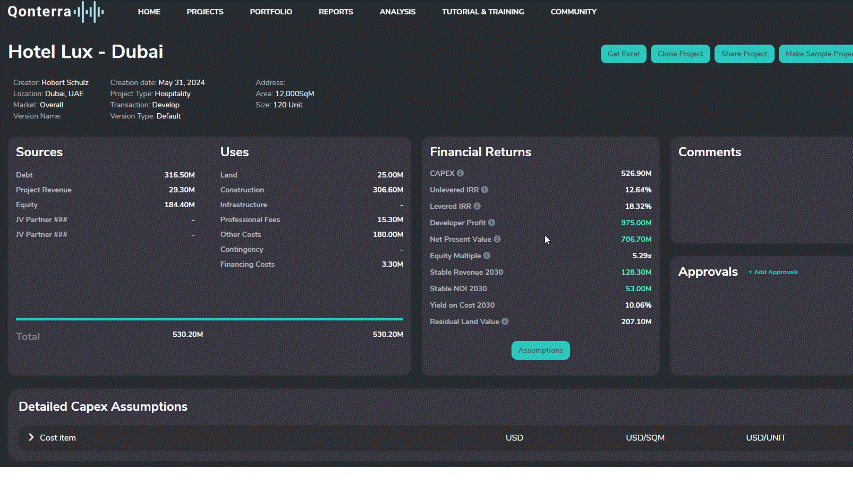Click the first JV Partner ### row
Image resolution: width=853 pixels, height=480 pixels.
tap(105, 219)
